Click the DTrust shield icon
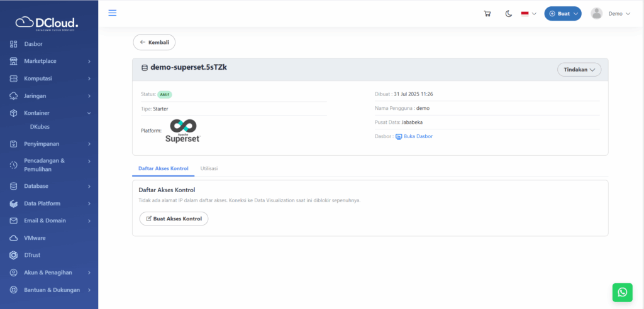Image resolution: width=644 pixels, height=309 pixels. (x=13, y=256)
